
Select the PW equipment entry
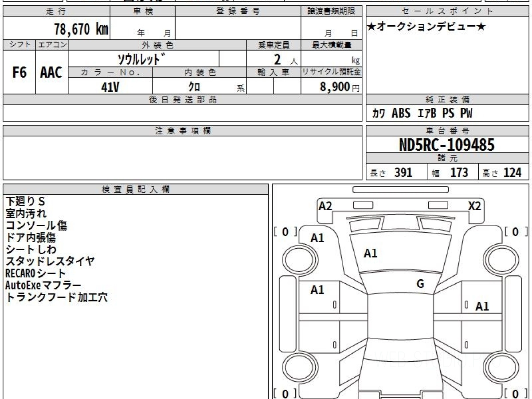coord(466,113)
